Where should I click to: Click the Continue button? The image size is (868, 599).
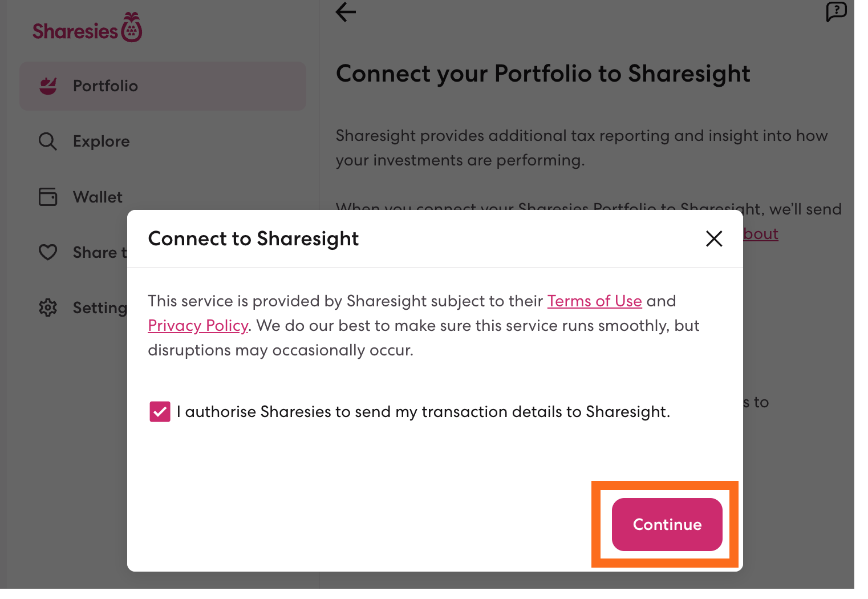[x=666, y=524]
